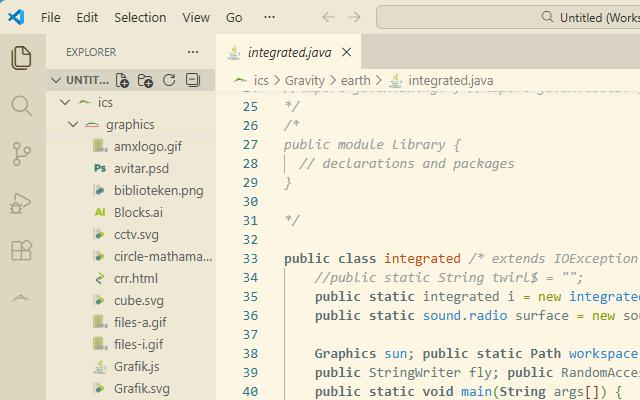Close the integrated.java tab

click(x=346, y=52)
